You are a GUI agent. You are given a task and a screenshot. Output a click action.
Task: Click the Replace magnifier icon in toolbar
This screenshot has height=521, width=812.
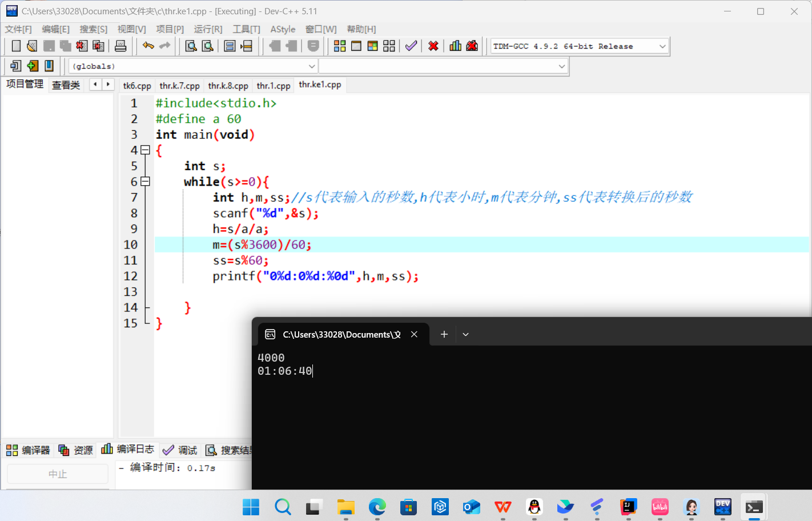208,46
